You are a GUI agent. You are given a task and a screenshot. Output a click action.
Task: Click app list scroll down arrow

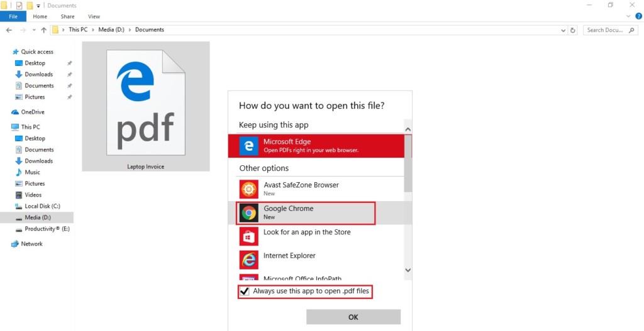(x=408, y=270)
